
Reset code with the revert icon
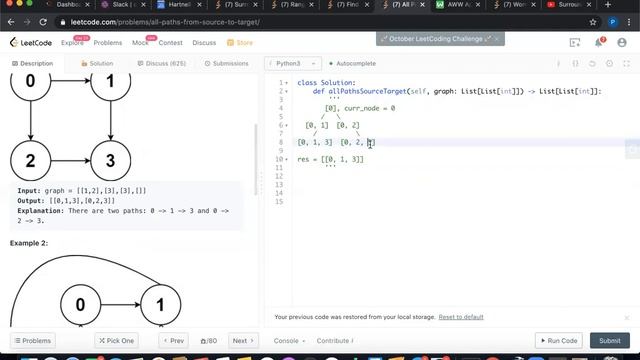[592, 63]
